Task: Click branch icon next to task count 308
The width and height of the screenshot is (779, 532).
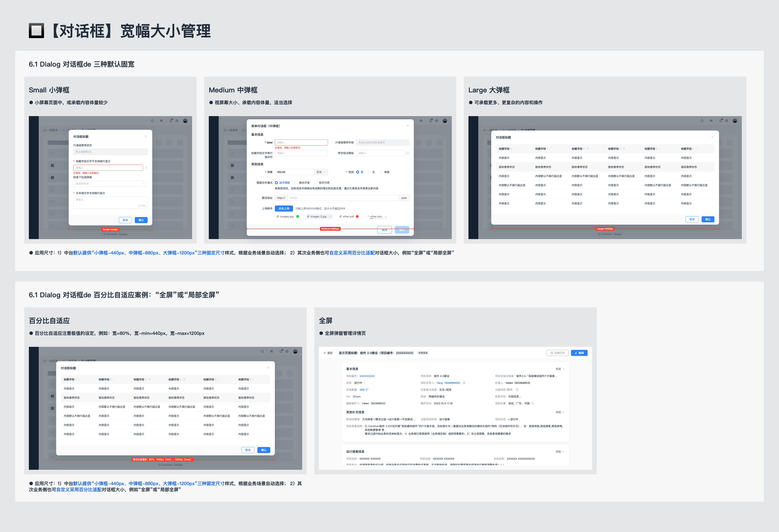Action: click(367, 390)
